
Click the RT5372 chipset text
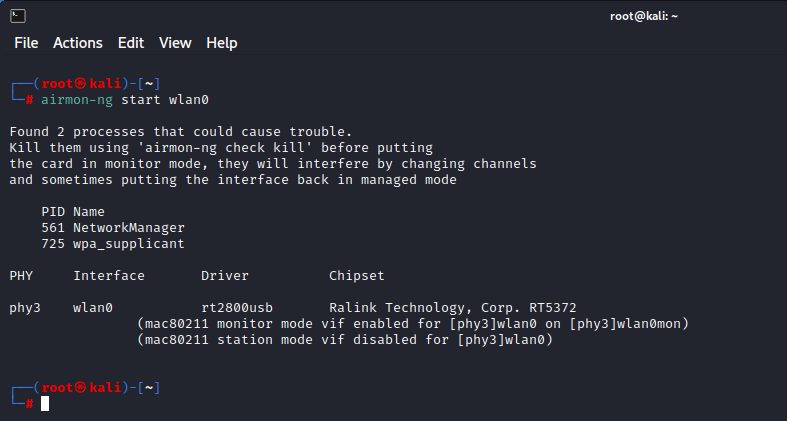[x=553, y=308]
